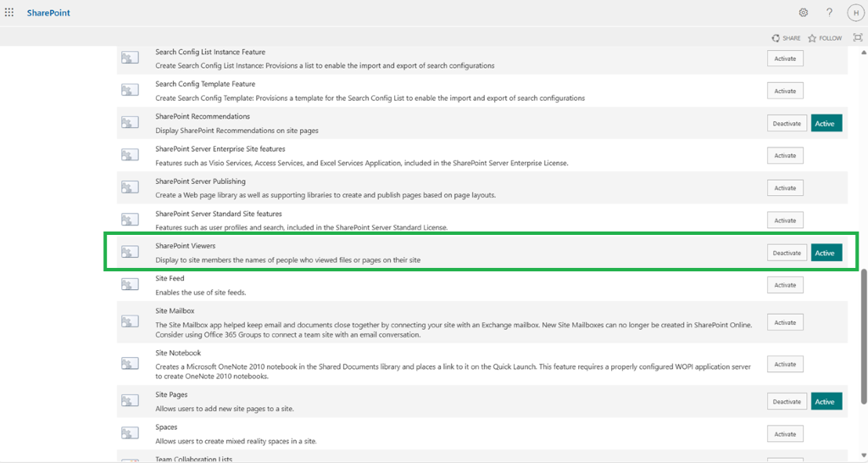
Task: Select 'Allows users to create mixed reality spaces' text
Action: tap(236, 442)
